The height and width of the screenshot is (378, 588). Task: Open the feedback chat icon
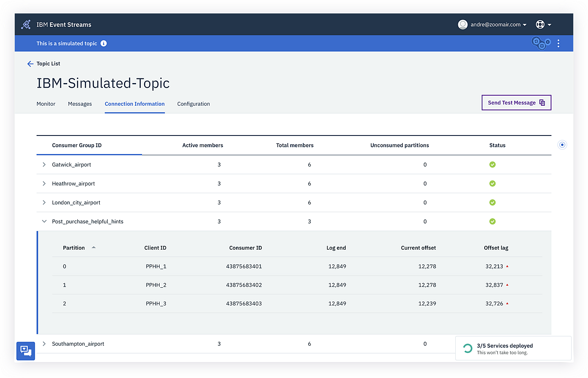pos(26,351)
